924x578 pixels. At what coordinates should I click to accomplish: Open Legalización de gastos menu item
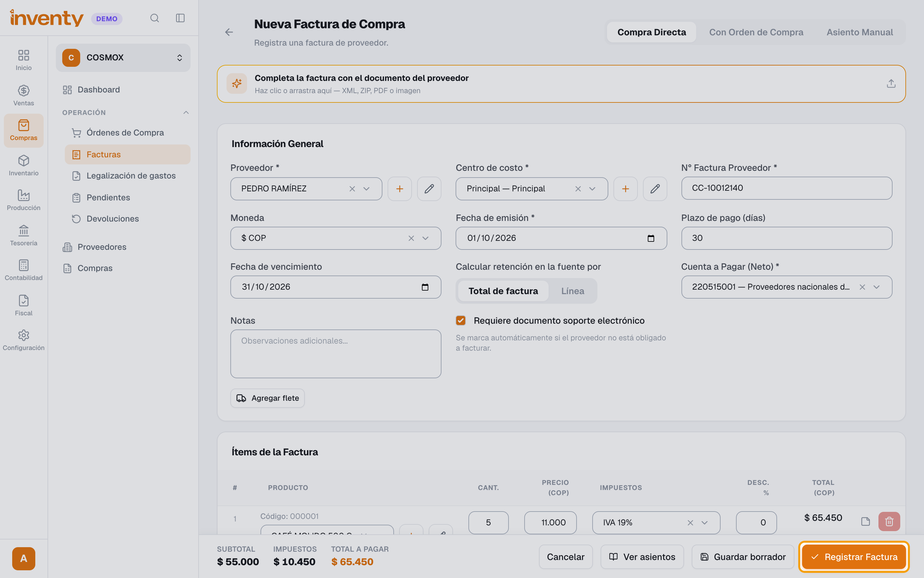(127, 176)
